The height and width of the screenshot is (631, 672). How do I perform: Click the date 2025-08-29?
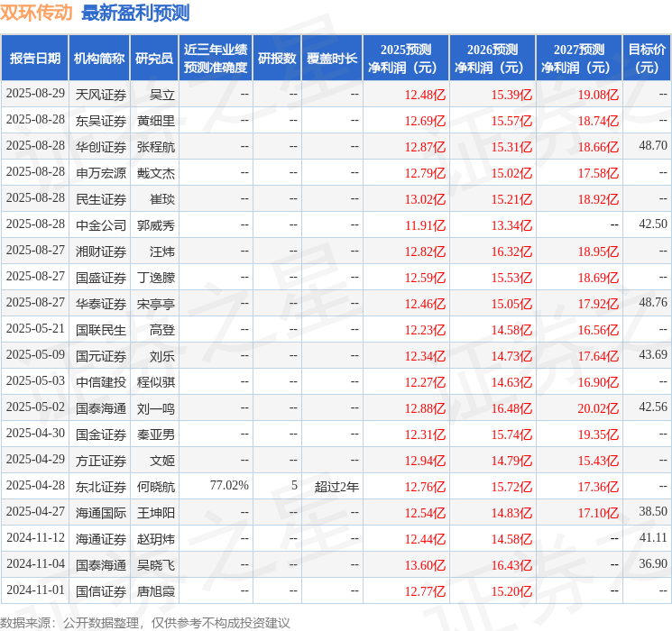pyautogui.click(x=35, y=93)
